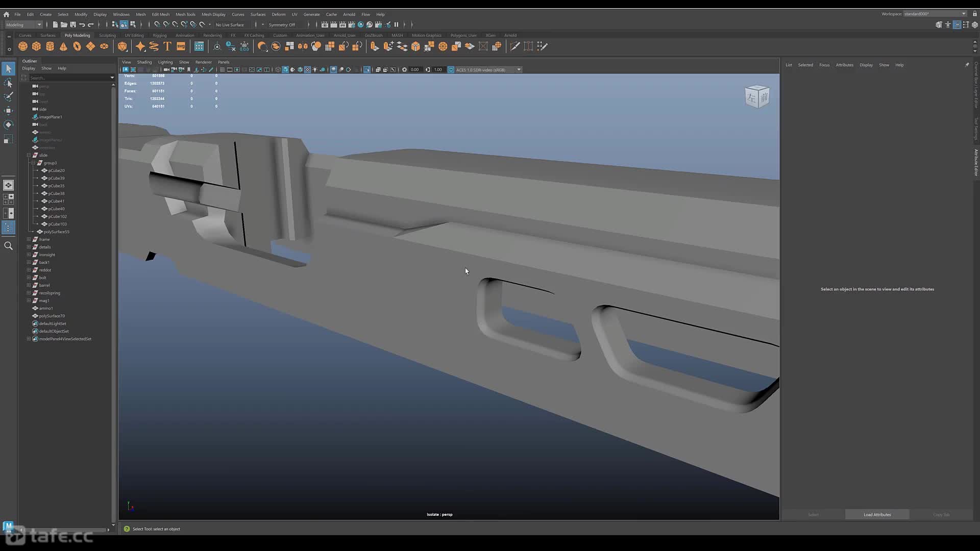Screen dimensions: 980x551
Task: Open the Mesh Tools menu
Action: pos(185,14)
